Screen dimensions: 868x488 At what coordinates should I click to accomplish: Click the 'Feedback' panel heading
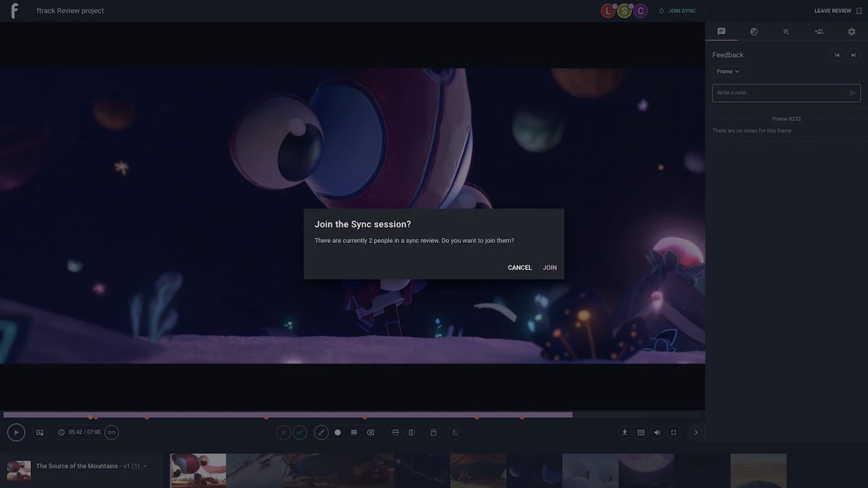click(728, 55)
